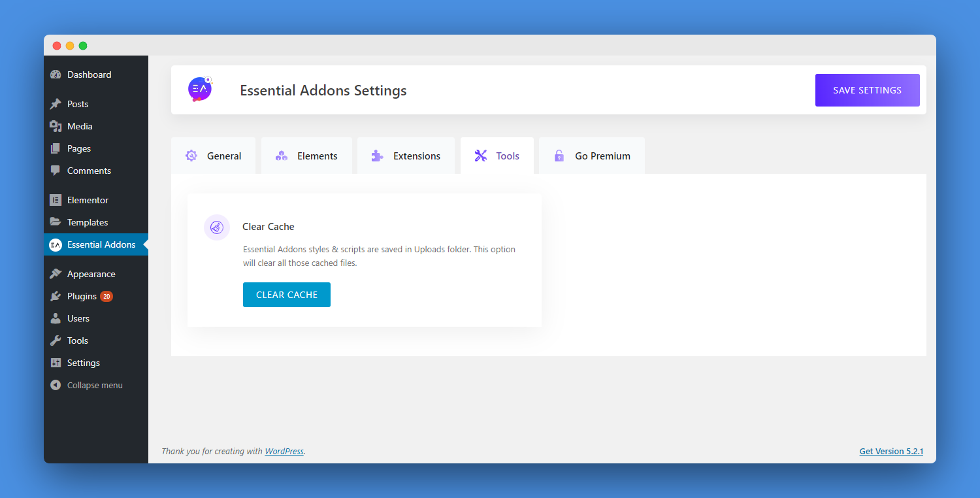Click the Posts pushpin icon
The width and height of the screenshot is (980, 498).
pyautogui.click(x=56, y=104)
